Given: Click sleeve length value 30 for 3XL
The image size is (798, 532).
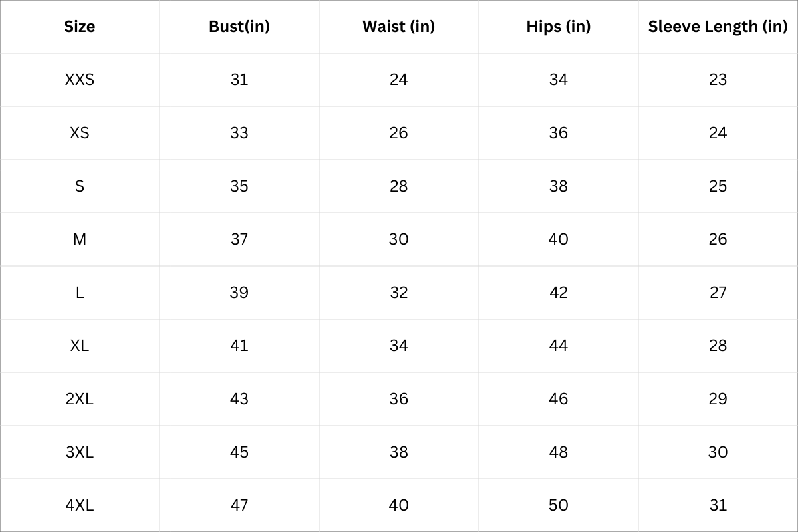Looking at the screenshot, I should 718,452.
